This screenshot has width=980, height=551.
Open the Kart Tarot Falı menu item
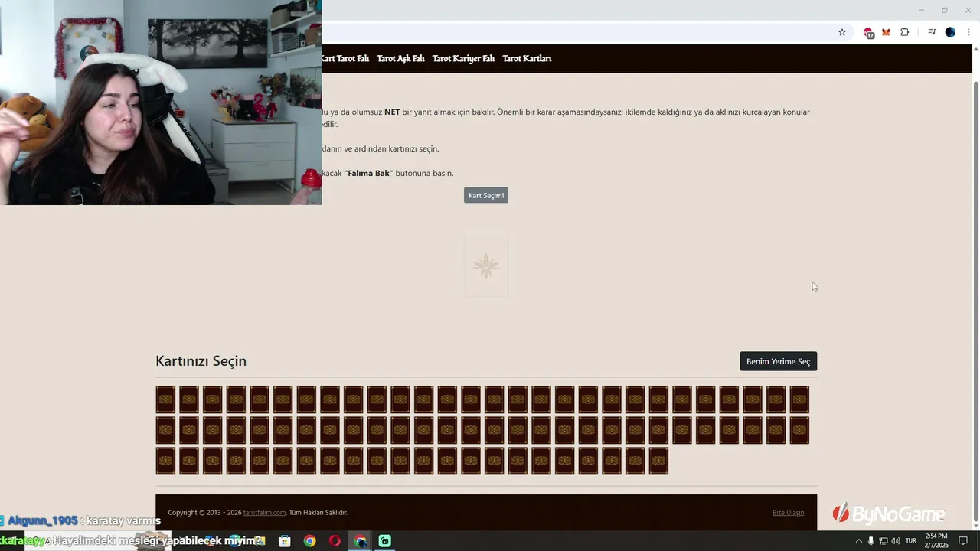pos(345,58)
